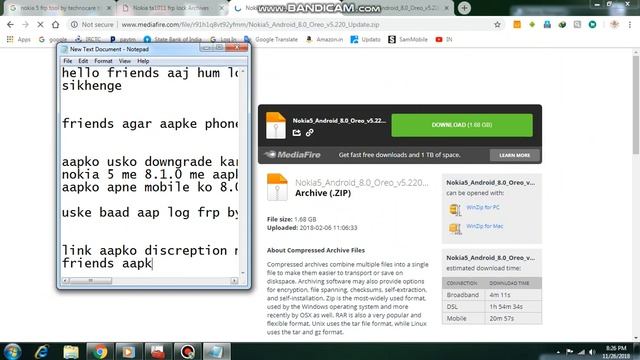Open the Windows Start orb
Viewport: 640px width, 360px height.
point(13,351)
